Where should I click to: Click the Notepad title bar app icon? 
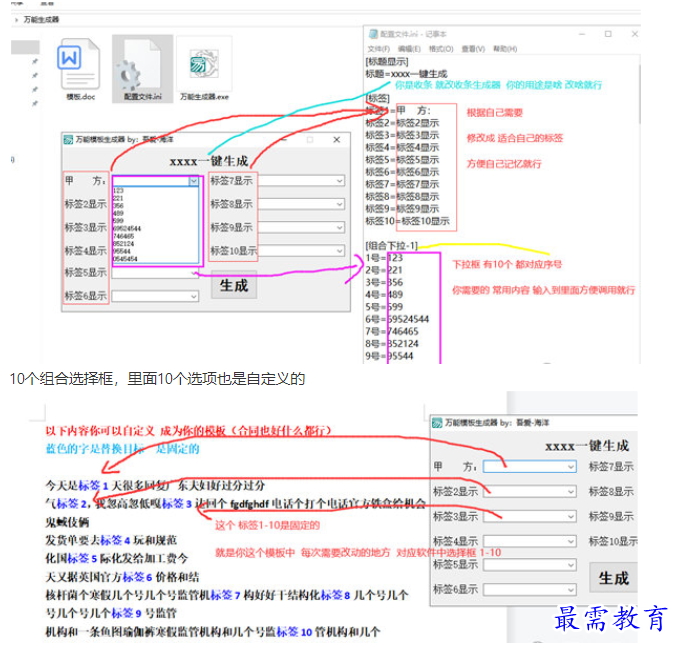click(x=372, y=34)
